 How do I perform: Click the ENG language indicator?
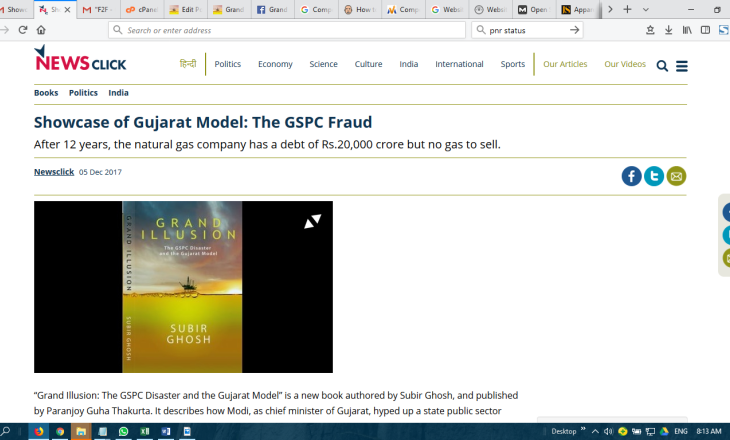point(681,431)
